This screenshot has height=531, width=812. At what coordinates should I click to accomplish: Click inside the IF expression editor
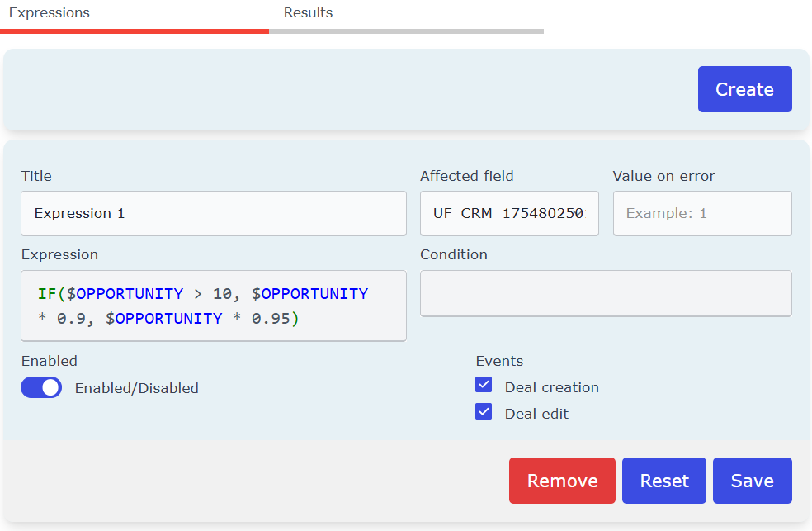214,306
